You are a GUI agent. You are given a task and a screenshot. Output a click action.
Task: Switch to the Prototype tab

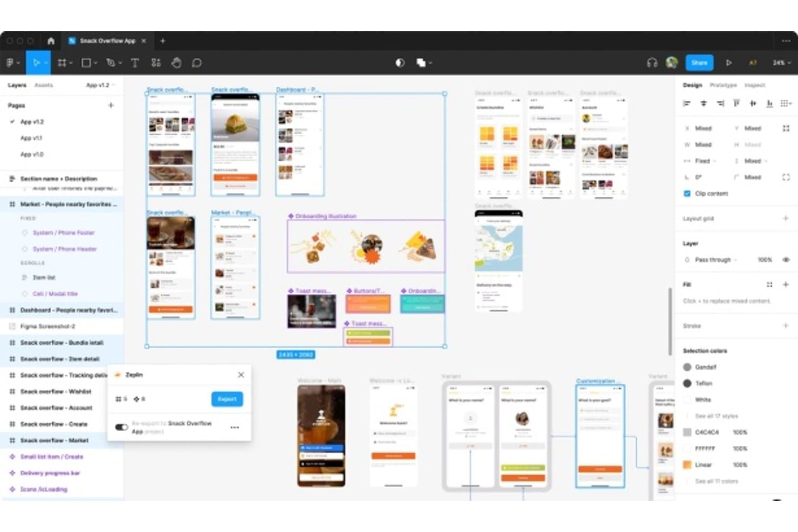[x=723, y=85]
